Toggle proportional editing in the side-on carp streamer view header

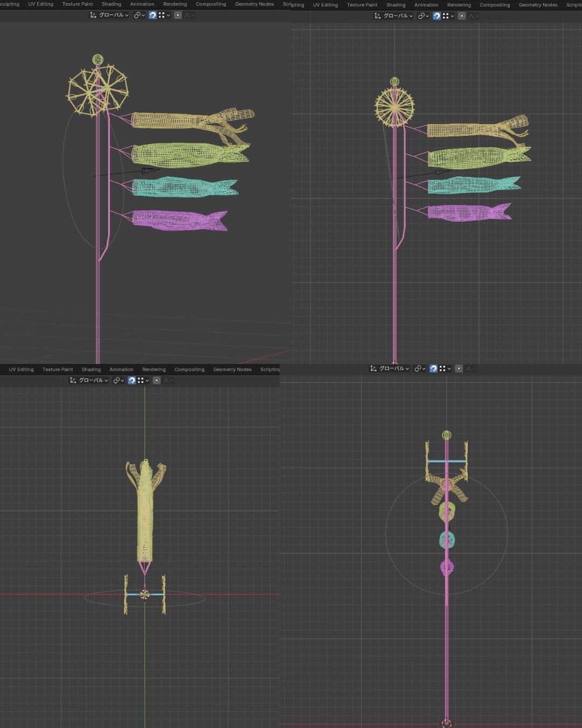[462, 16]
